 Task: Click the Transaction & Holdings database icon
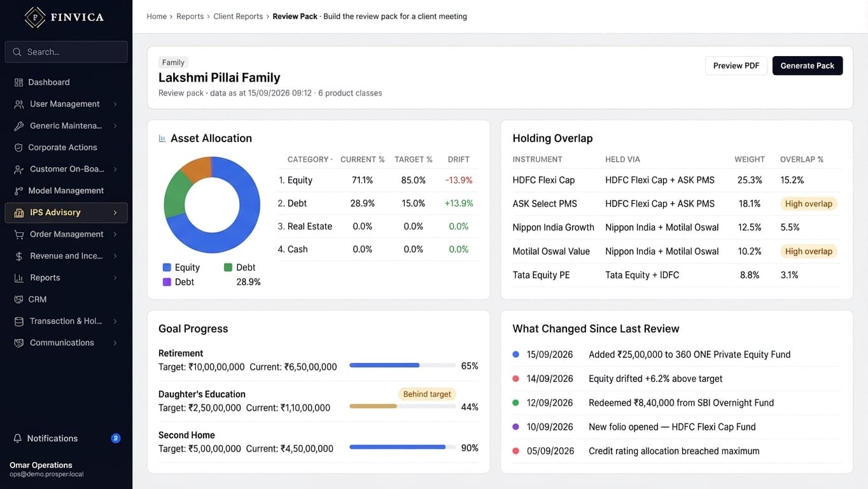coord(18,321)
